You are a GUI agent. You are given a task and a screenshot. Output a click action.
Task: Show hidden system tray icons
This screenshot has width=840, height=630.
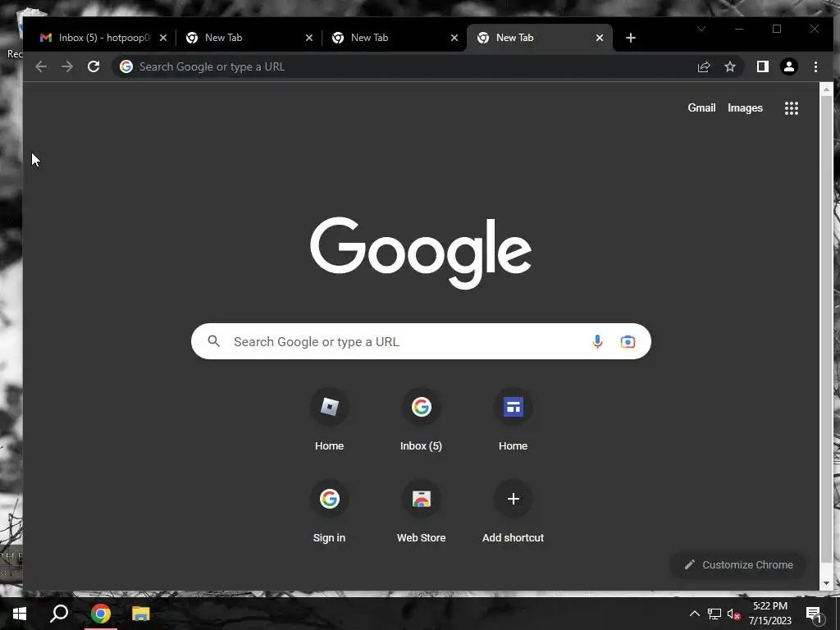coord(694,614)
